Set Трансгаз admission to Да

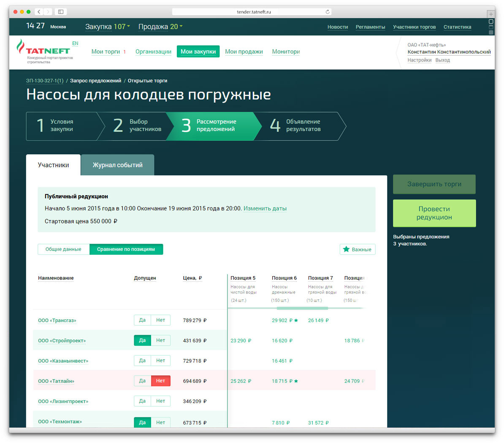click(142, 320)
